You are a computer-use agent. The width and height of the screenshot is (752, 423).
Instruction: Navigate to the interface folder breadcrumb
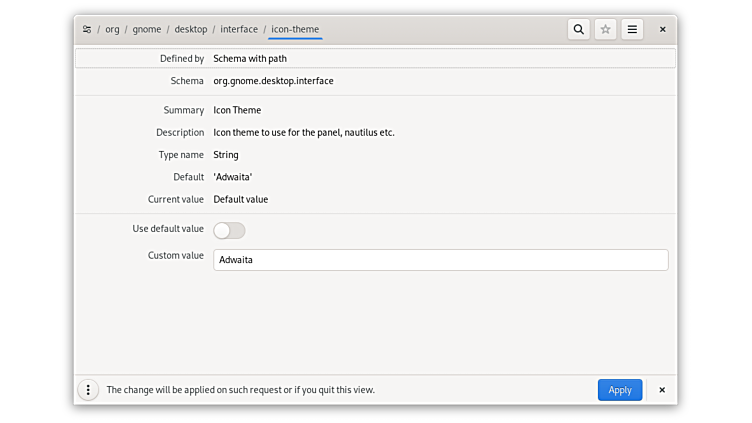coord(239,30)
